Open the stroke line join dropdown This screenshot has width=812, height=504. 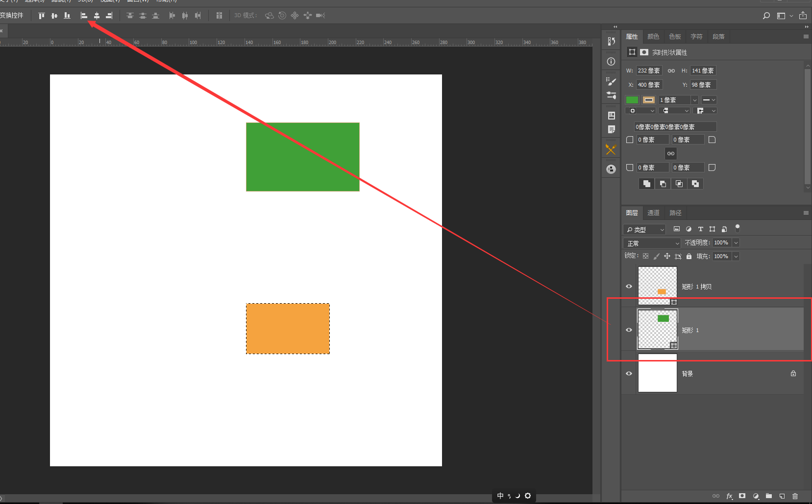coord(706,111)
